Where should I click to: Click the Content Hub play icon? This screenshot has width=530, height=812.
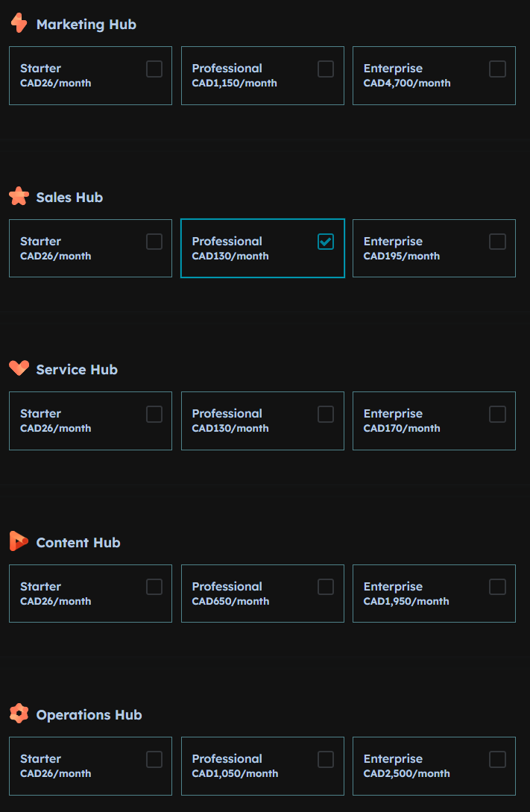coord(19,541)
